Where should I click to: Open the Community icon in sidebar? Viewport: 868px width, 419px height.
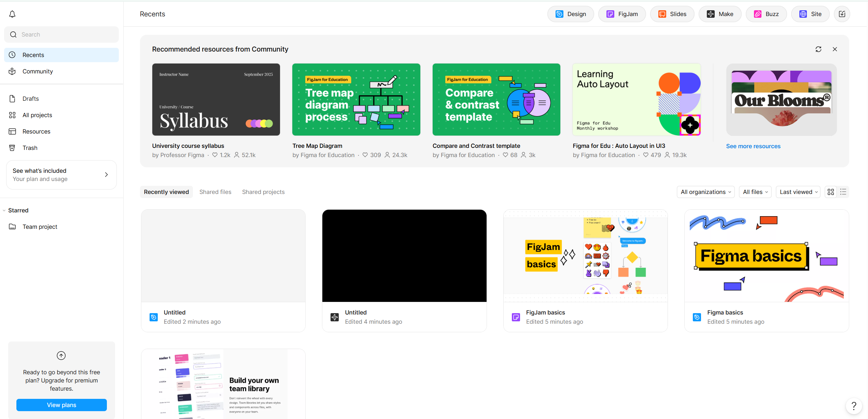12,71
